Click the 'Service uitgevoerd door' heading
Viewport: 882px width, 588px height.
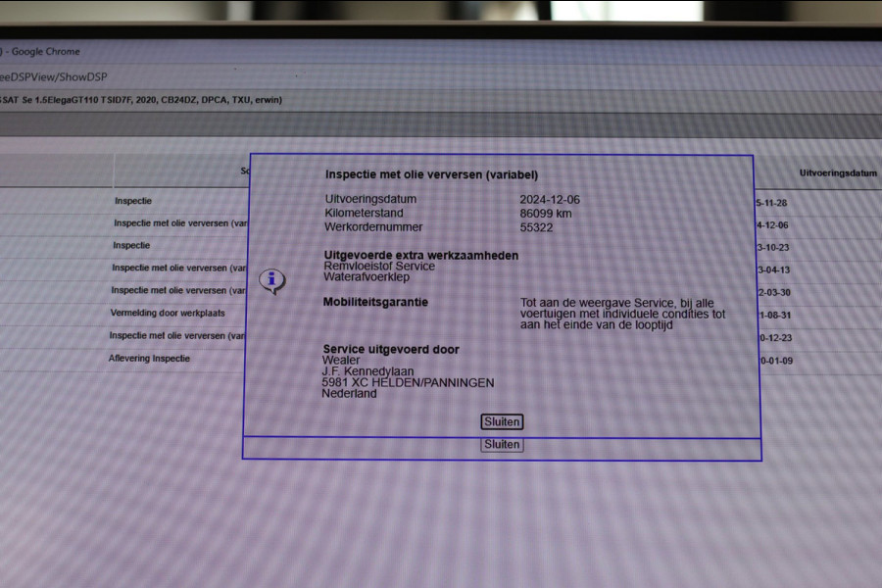click(391, 350)
